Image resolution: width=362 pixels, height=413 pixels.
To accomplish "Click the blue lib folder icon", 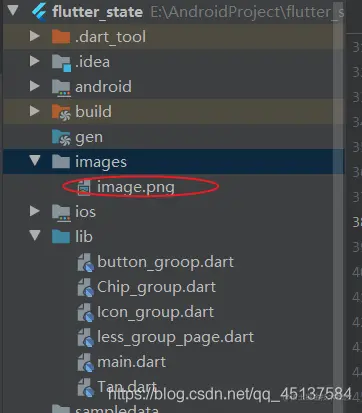I will pyautogui.click(x=61, y=237).
